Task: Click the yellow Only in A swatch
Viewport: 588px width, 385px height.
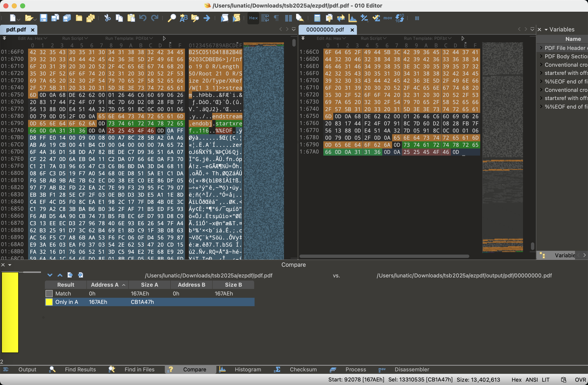Action: tap(49, 302)
